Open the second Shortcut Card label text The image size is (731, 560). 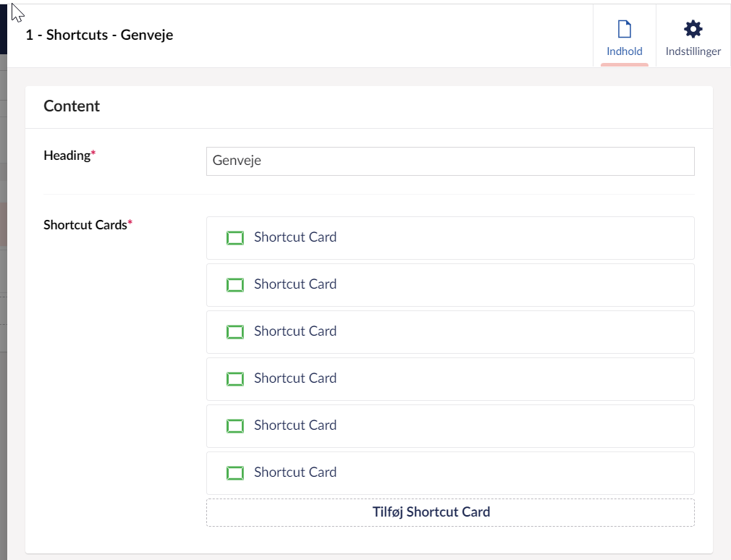coord(295,284)
